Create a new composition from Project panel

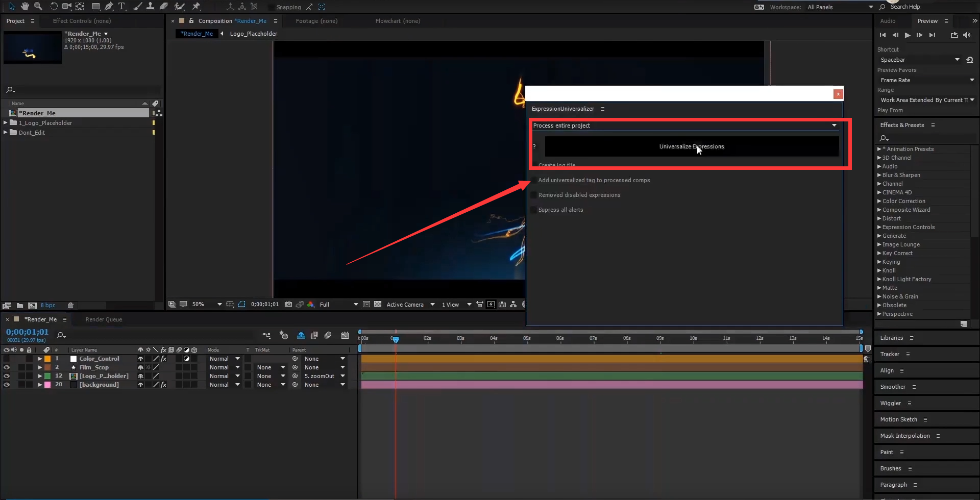pos(32,306)
